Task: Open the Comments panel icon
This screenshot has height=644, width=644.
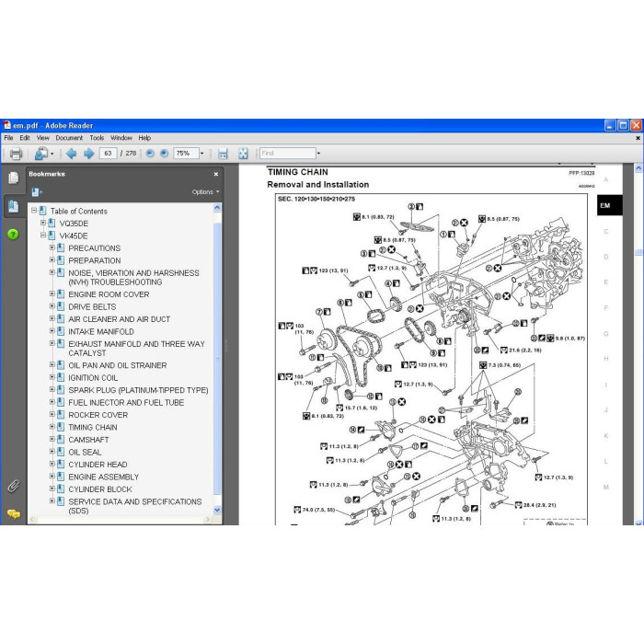Action: (x=13, y=513)
